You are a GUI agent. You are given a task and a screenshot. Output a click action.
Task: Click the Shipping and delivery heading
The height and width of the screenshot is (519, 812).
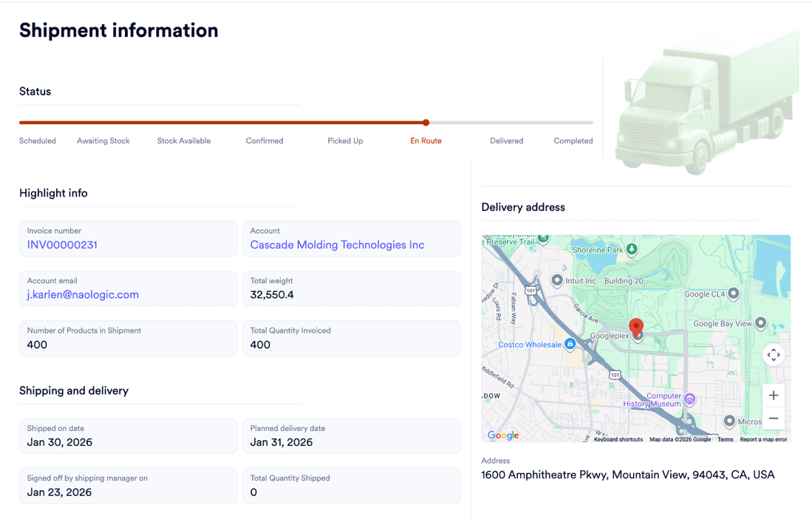(x=74, y=391)
